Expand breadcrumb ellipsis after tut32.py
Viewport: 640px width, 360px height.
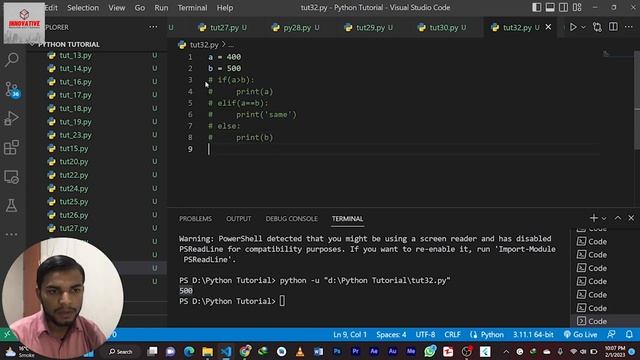coord(231,45)
